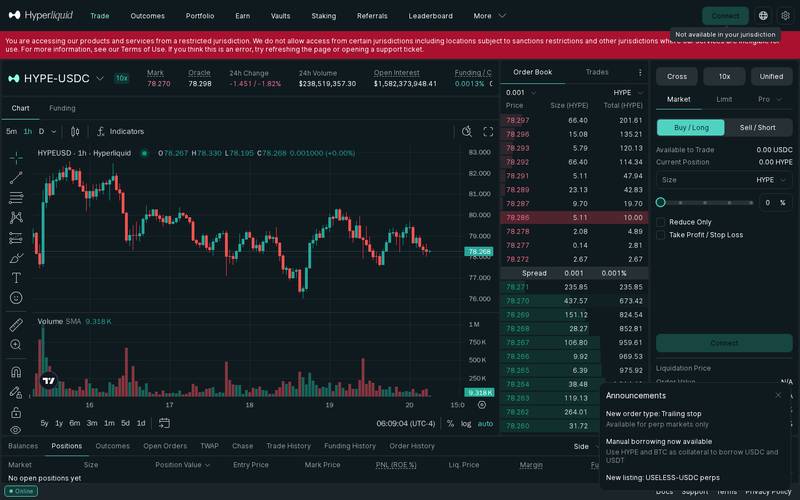This screenshot has width=800, height=500.
Task: Click the TradingView logo on chart
Action: point(49,381)
